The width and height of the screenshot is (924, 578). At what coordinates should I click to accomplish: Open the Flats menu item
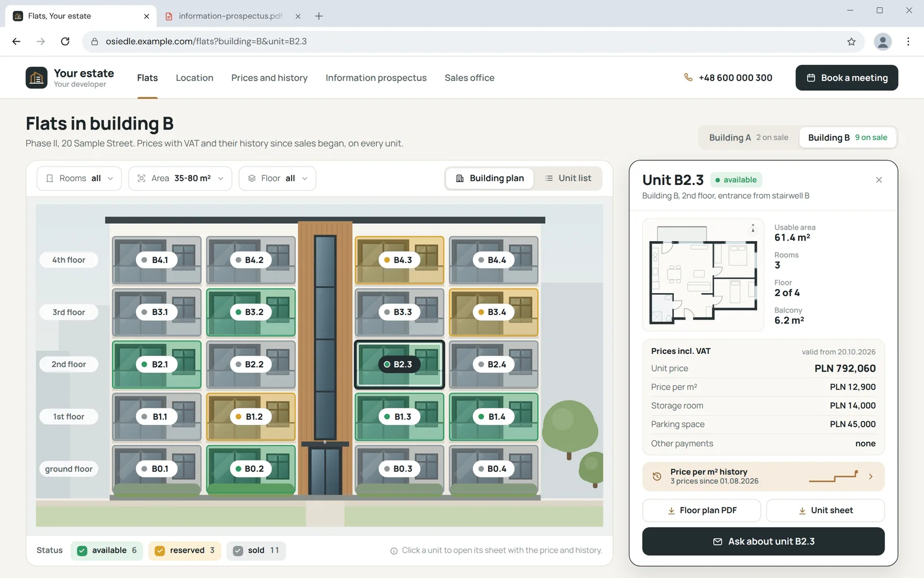pyautogui.click(x=147, y=77)
